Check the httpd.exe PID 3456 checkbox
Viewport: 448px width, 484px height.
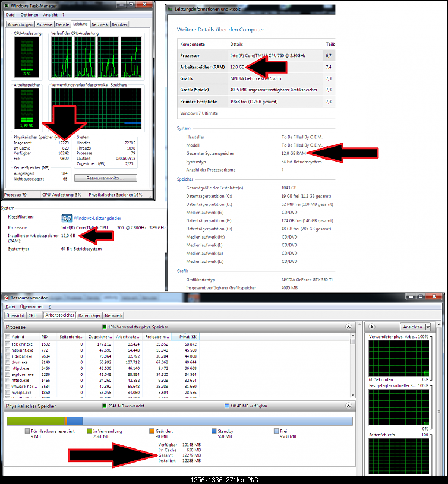click(8, 368)
